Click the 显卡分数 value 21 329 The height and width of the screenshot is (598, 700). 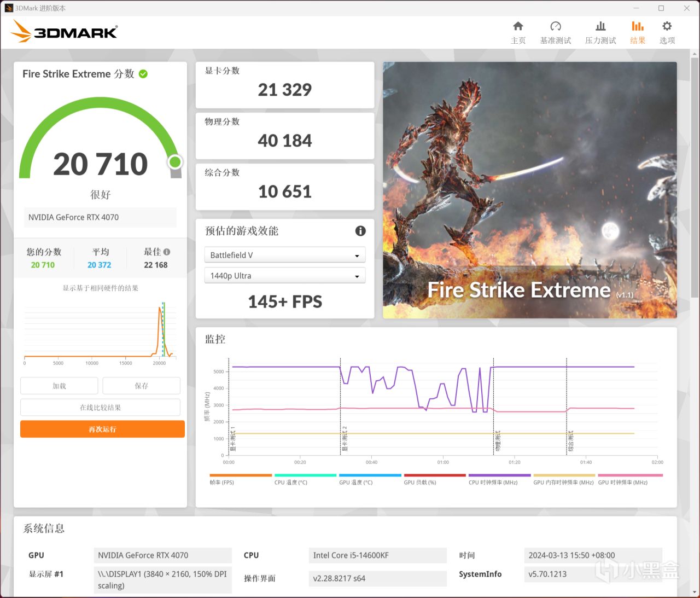285,90
